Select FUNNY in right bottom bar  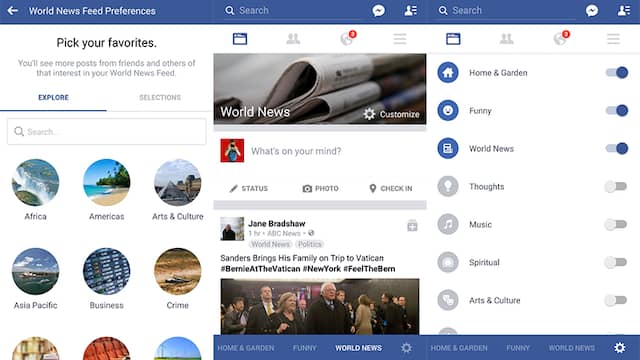point(518,348)
